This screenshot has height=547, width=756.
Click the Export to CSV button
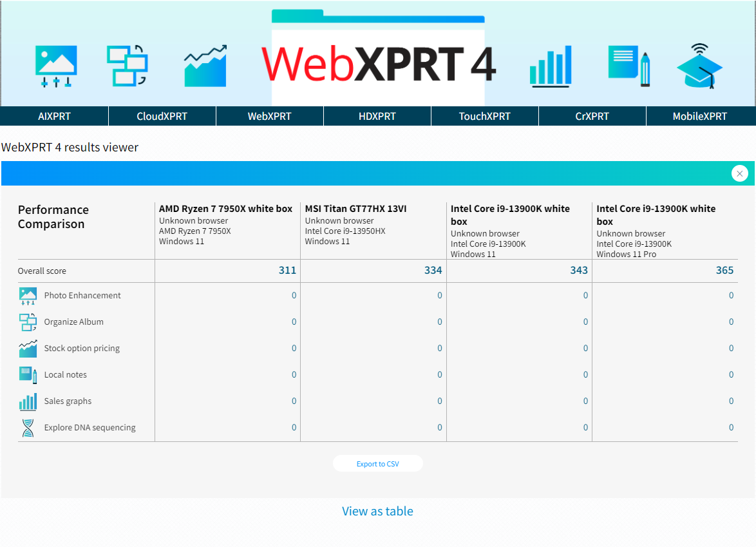[x=377, y=463]
